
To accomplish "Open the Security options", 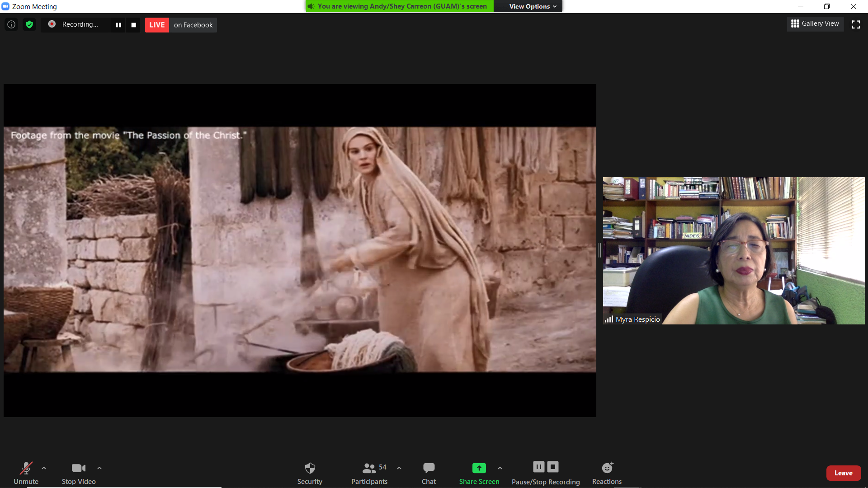I will [x=310, y=473].
